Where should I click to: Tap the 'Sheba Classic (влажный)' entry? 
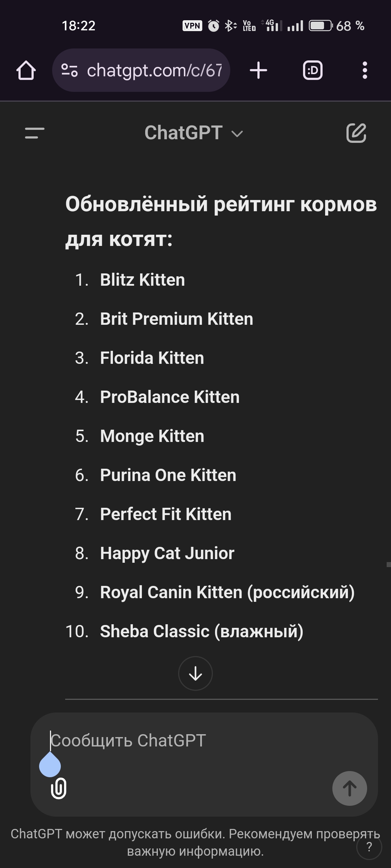pyautogui.click(x=201, y=631)
